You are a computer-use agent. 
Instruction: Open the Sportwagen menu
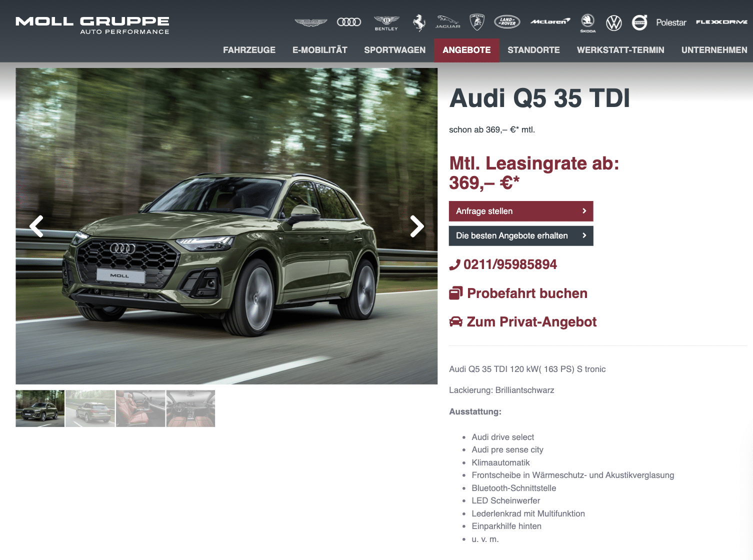(395, 50)
